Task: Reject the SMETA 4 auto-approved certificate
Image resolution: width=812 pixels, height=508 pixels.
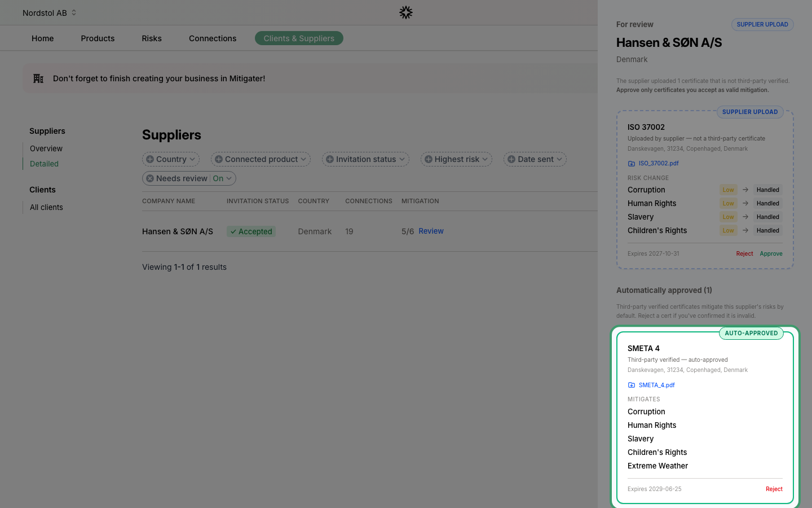Action: click(x=774, y=489)
